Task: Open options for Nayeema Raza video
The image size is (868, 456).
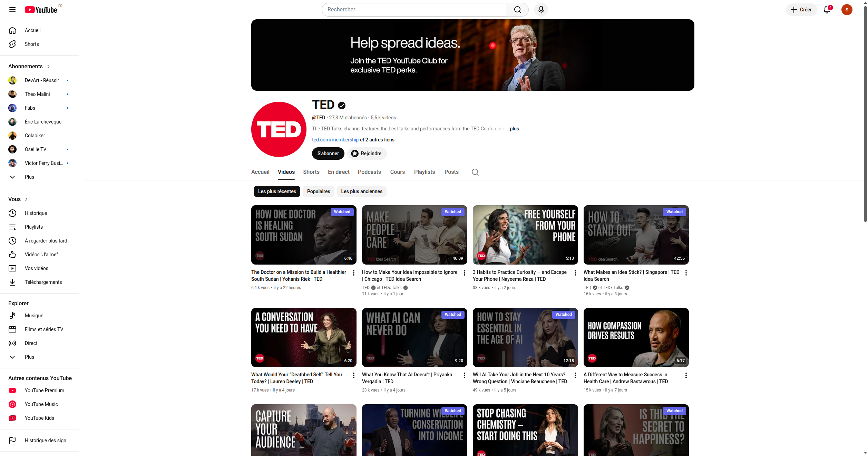Action: pos(575,273)
